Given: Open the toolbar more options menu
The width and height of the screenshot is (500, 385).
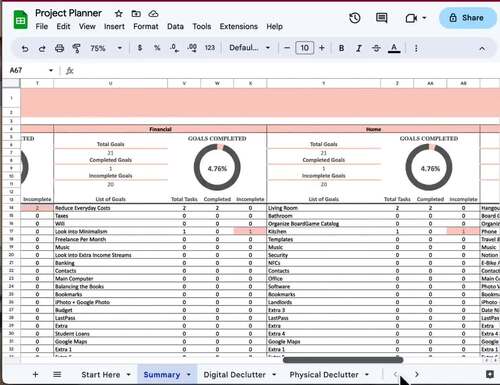Looking at the screenshot, I should tap(416, 48).
